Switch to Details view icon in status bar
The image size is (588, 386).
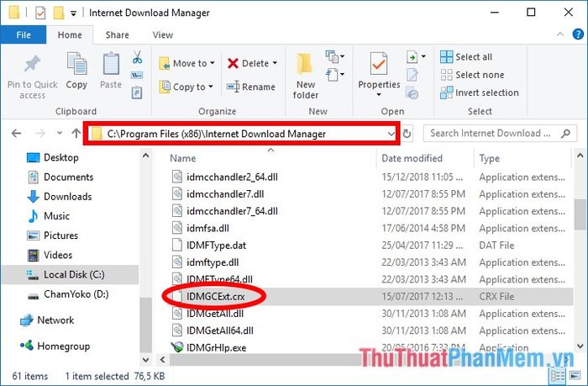tap(558, 376)
